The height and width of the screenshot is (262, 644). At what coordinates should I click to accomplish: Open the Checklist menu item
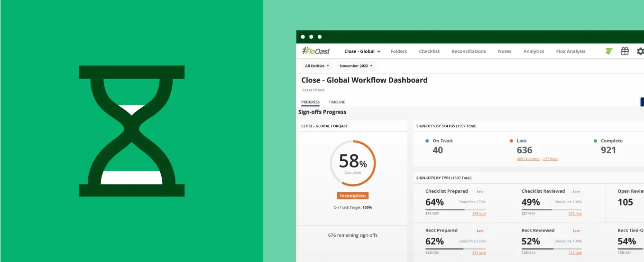pyautogui.click(x=429, y=51)
